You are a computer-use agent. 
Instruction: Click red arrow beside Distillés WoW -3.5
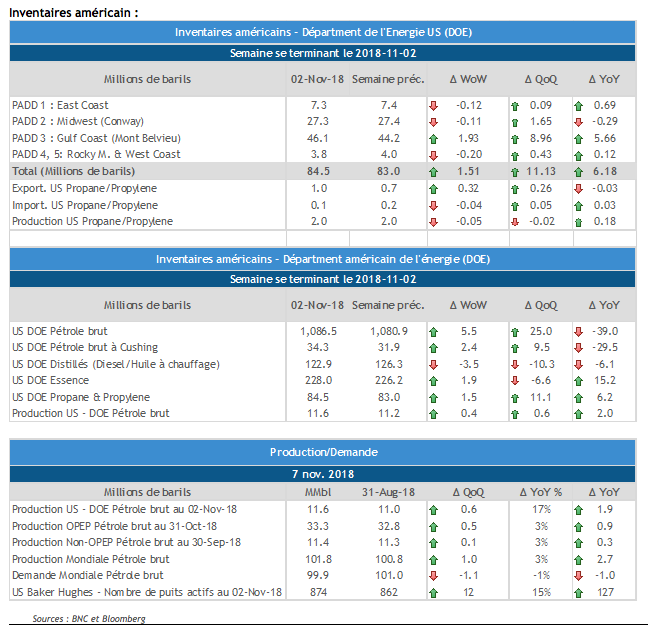(x=433, y=364)
